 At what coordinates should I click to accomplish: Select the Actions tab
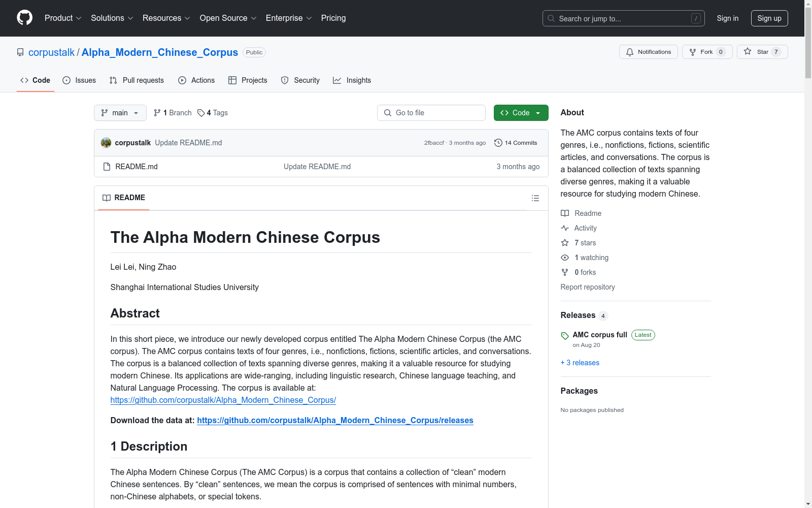[x=196, y=80]
